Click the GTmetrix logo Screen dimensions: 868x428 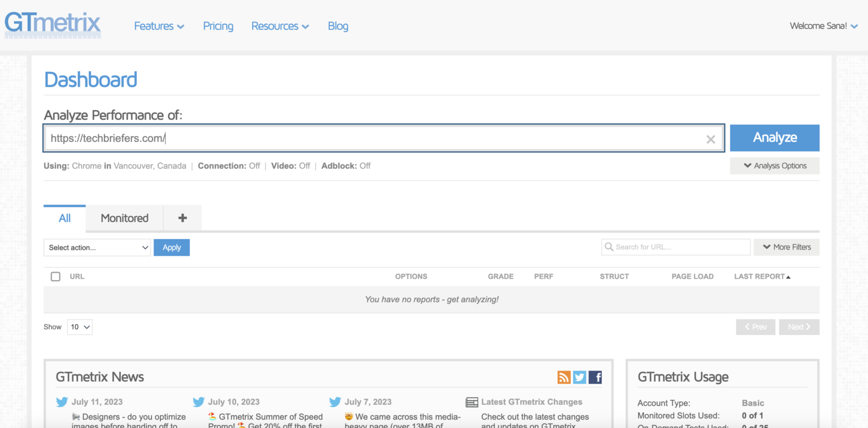point(53,25)
